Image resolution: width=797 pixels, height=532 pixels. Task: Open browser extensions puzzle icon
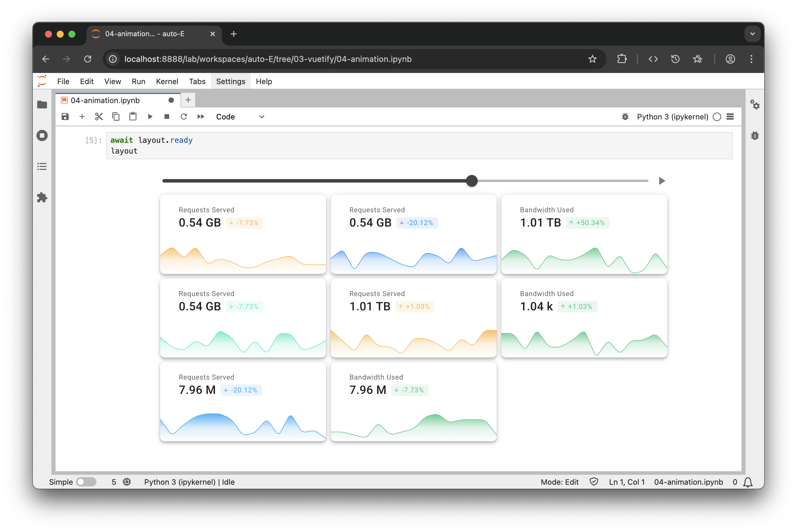[x=622, y=59]
